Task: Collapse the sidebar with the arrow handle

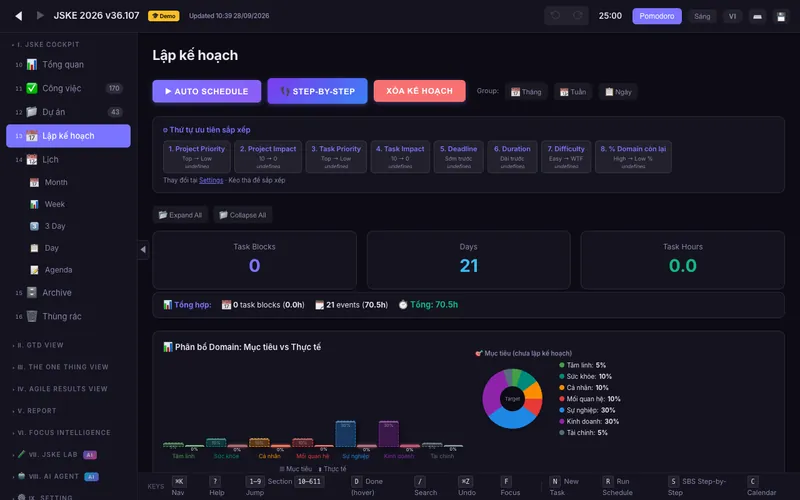Action: (x=143, y=249)
